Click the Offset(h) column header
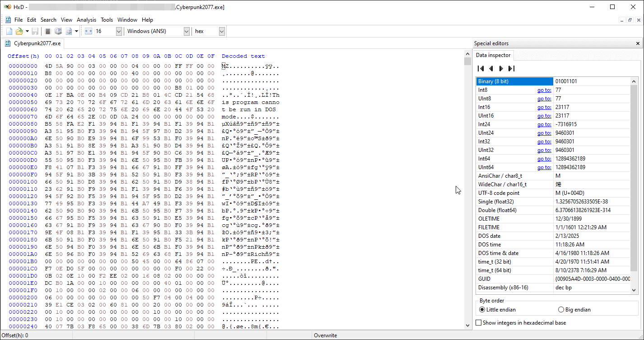 point(23,56)
